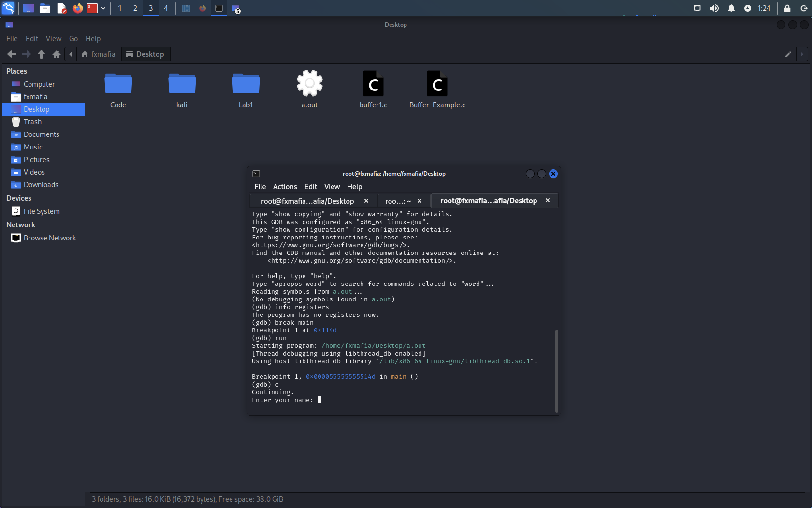Select Computer in Places sidebar
This screenshot has height=508, width=812.
click(43, 84)
